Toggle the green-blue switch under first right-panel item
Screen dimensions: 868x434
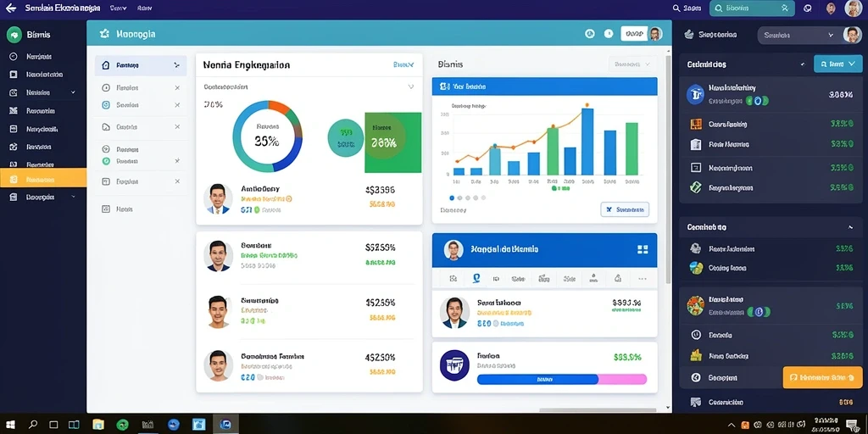click(757, 101)
